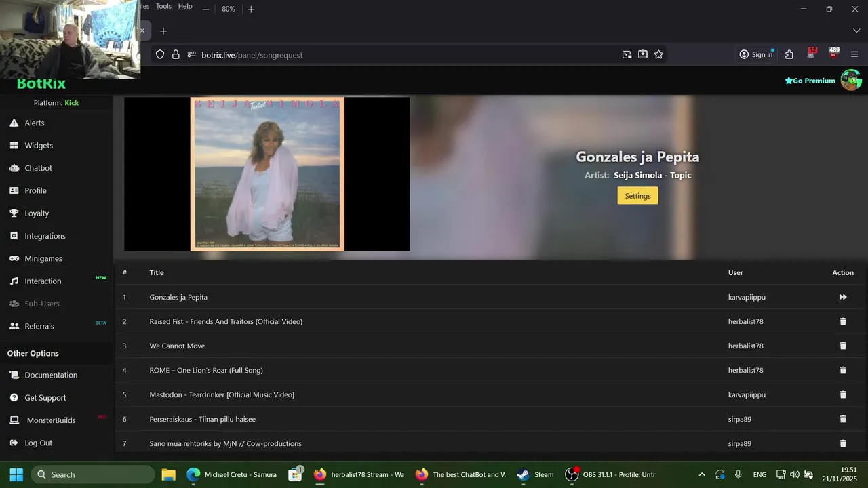The image size is (868, 488).
Task: Click the tracking protection shield icon
Action: click(x=160, y=54)
